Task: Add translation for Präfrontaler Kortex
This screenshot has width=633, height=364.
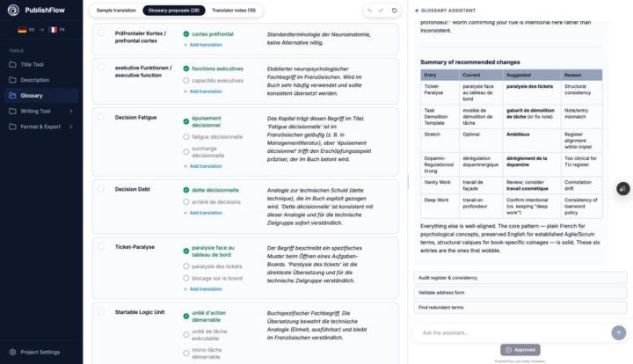Action: pos(203,45)
